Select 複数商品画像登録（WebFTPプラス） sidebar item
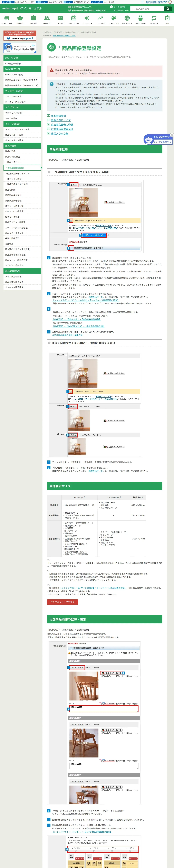Image resolution: width=174 pixels, height=868 pixels. click(x=22, y=80)
